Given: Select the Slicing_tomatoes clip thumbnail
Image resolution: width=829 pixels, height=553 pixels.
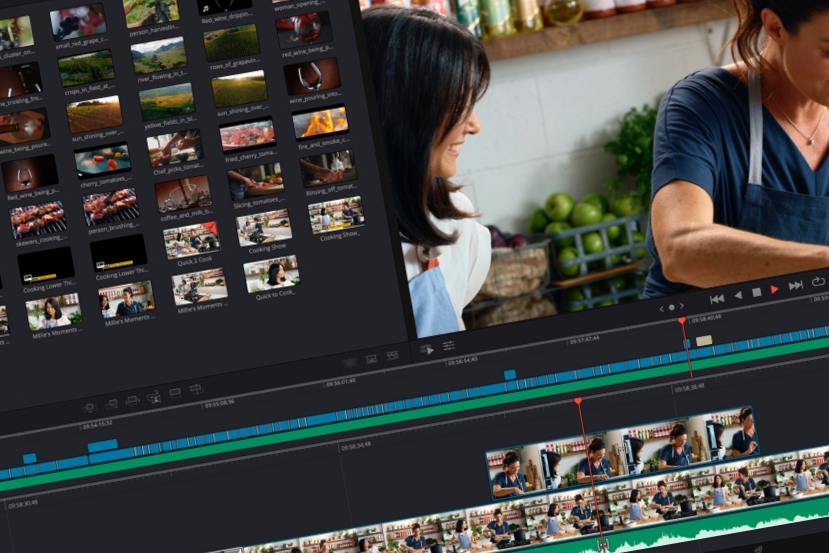Looking at the screenshot, I should coord(256,181).
